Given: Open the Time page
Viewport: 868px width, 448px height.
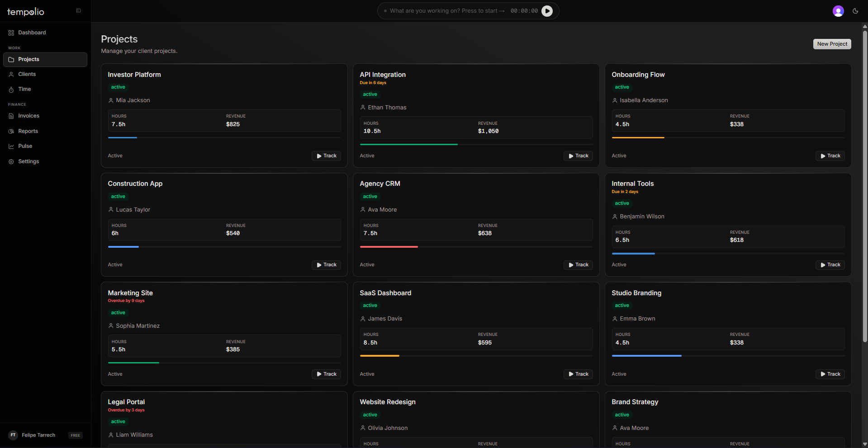Looking at the screenshot, I should [x=45, y=90].
